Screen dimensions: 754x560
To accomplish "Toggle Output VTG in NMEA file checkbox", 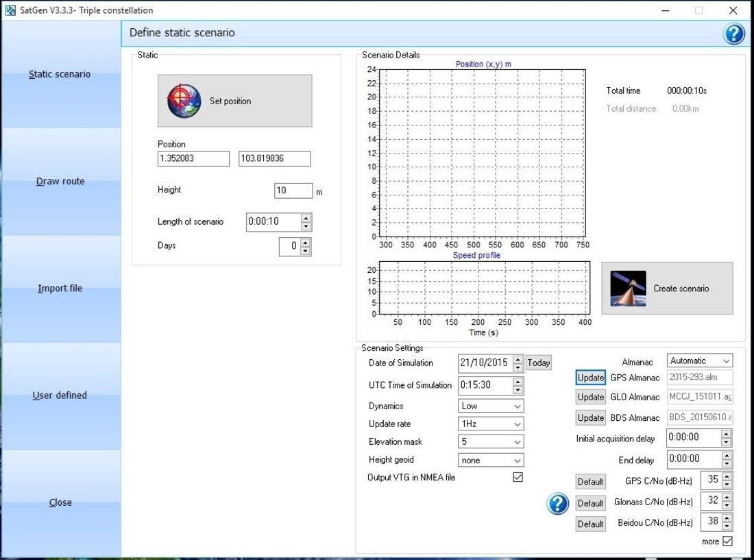I will pyautogui.click(x=518, y=477).
